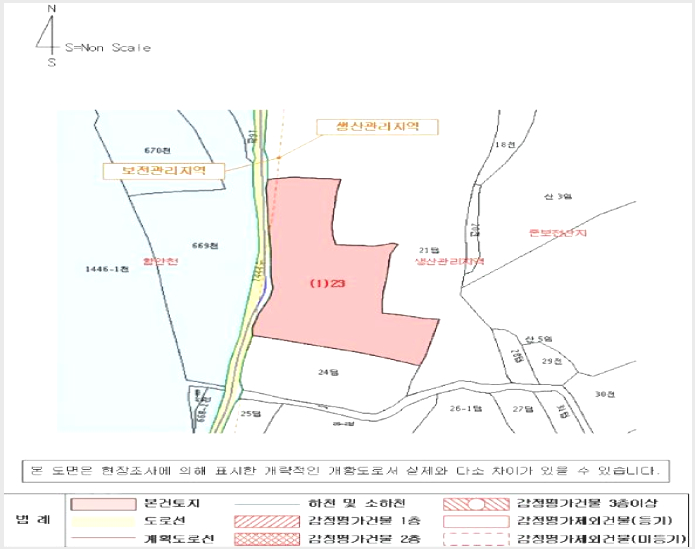Click the 감정평가건물 1층 legend text

pyautogui.click(x=365, y=521)
